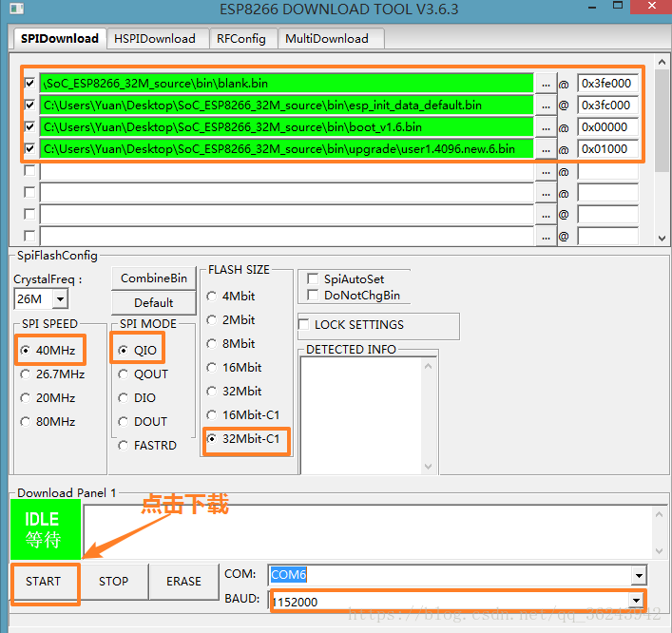
Task: Click the ERASE flash button
Action: (x=183, y=582)
